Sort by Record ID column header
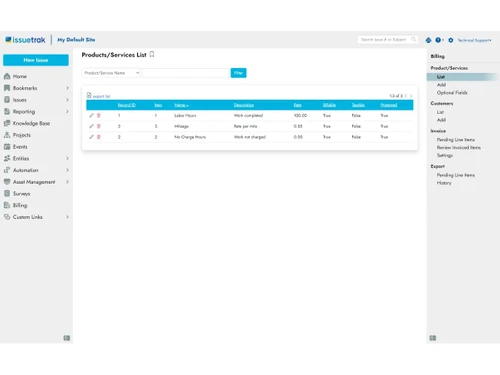This screenshot has width=500, height=375. coord(127,105)
